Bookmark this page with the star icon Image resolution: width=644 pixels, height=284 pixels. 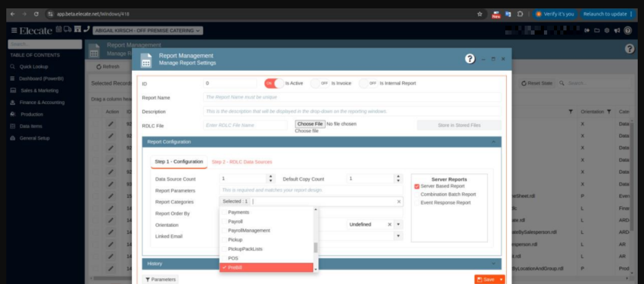coord(479,14)
